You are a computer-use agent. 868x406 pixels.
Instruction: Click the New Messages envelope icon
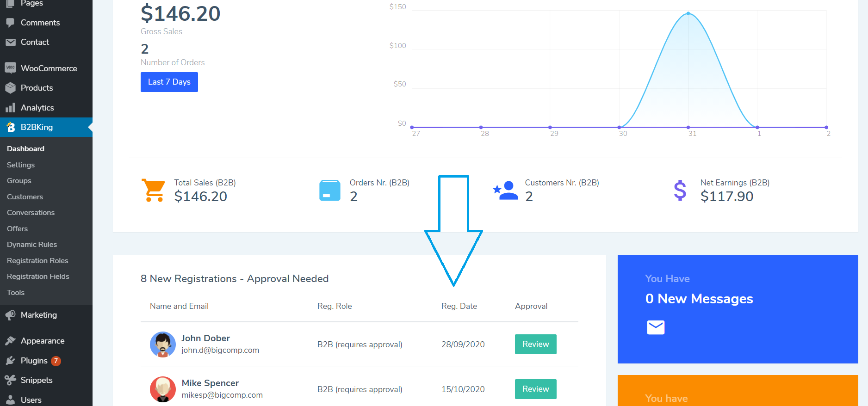point(656,327)
